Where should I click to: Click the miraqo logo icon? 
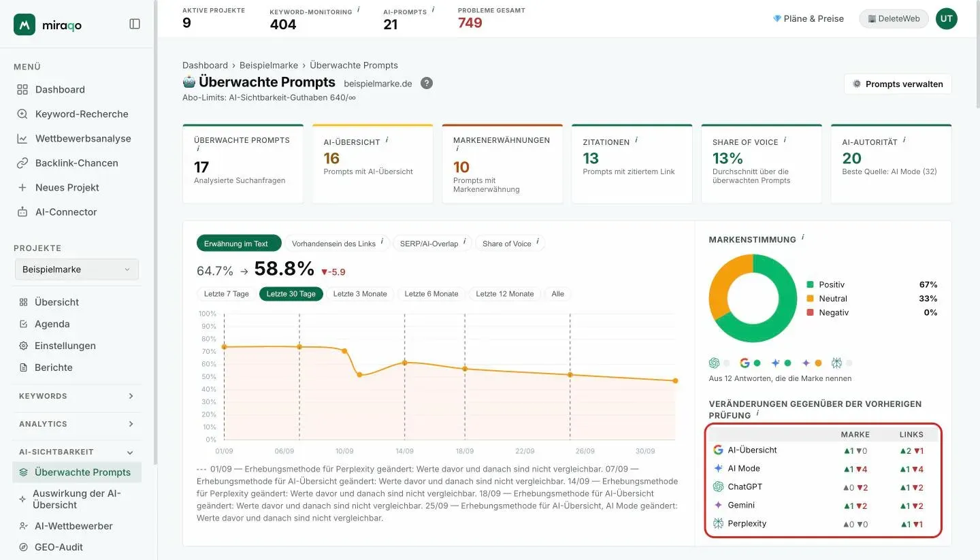point(24,24)
